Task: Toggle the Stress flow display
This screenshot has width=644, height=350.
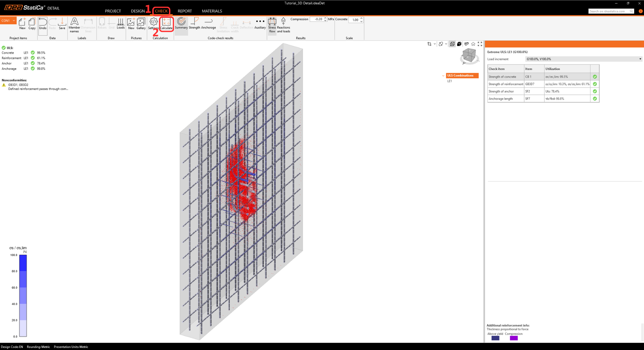Action: click(272, 25)
